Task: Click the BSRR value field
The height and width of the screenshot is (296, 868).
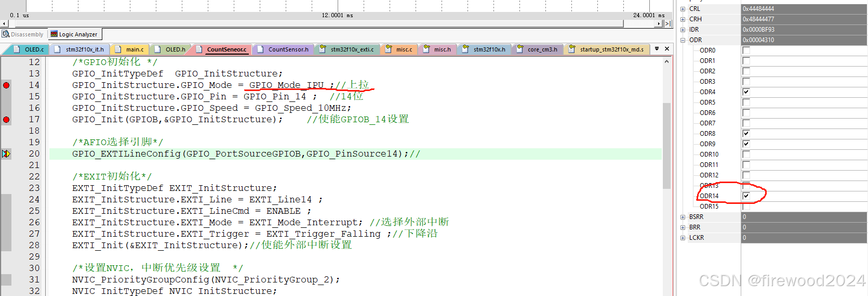Action: coord(804,217)
